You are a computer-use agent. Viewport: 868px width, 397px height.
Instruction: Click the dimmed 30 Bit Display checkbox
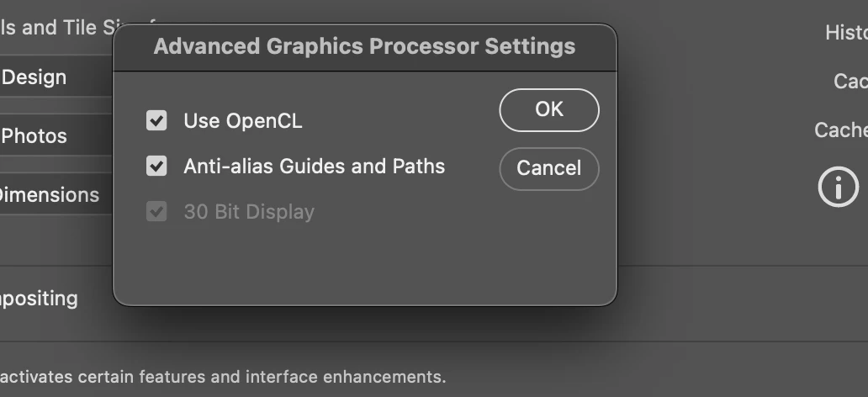[x=156, y=211]
